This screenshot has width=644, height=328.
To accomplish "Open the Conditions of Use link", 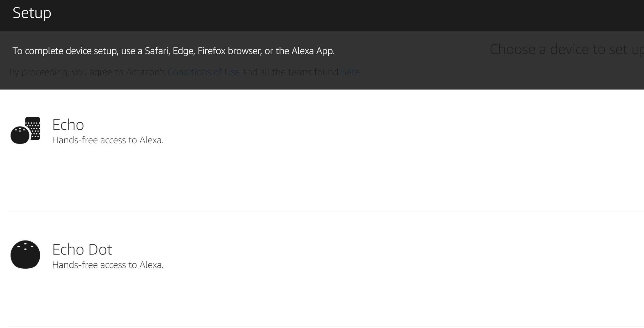I will coord(203,72).
